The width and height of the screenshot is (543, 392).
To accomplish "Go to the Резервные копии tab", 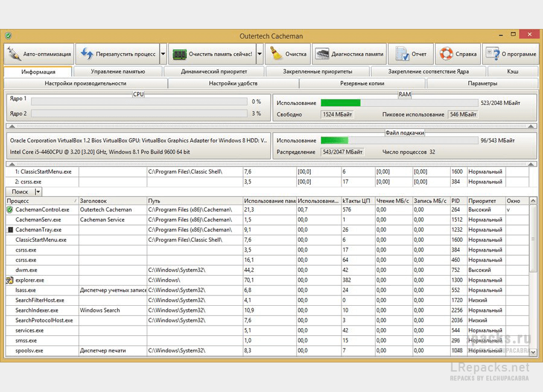I will pyautogui.click(x=362, y=83).
